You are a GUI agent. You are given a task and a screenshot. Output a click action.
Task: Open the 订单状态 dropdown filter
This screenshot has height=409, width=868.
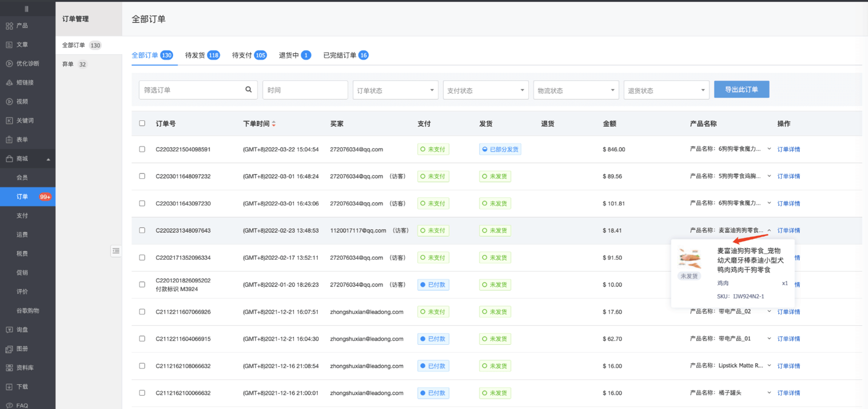(395, 90)
